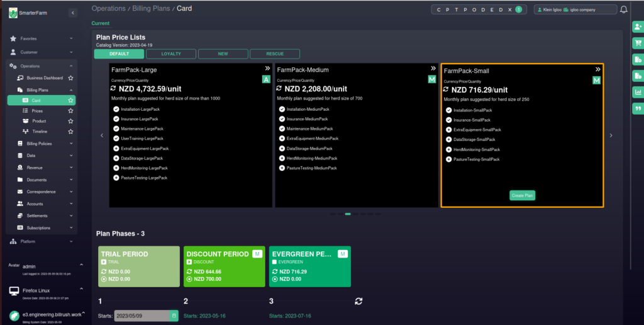Toggle DataStorage-MediumPack add-on plus icon
644x325 pixels.
click(282, 149)
